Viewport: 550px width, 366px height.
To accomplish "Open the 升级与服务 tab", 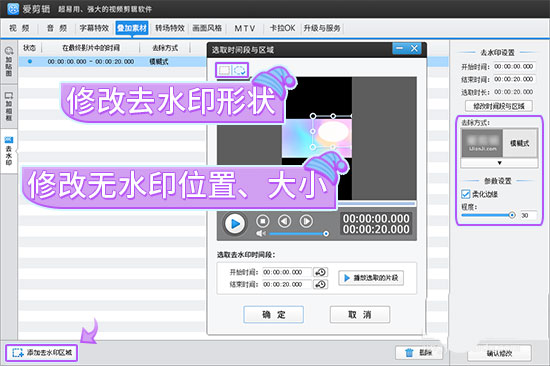I will click(322, 28).
